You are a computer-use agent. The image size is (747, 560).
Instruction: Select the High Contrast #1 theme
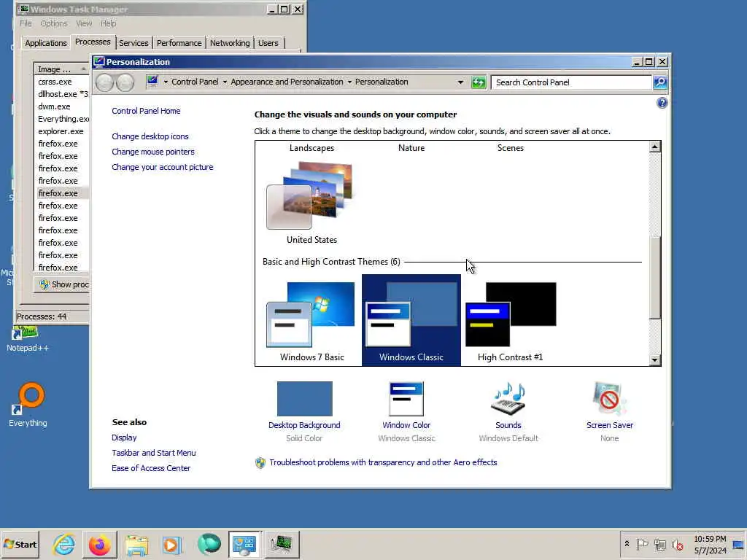pyautogui.click(x=510, y=321)
